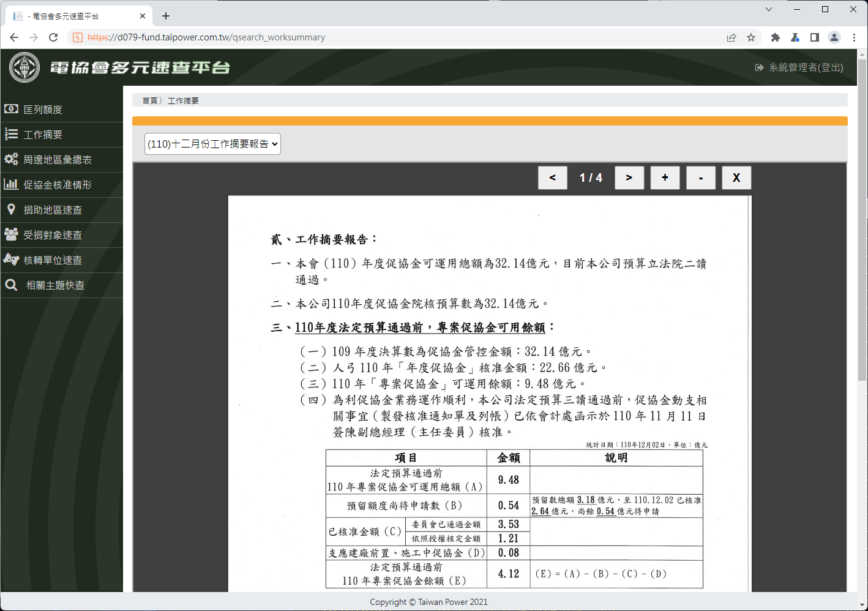Viewport: 868px width, 611px height.
Task: Click the heading 貳、工作摘要報告
Action: [x=324, y=239]
